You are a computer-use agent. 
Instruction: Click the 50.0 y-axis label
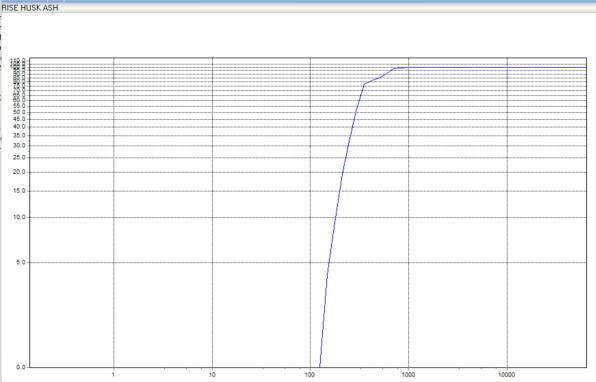coord(19,113)
